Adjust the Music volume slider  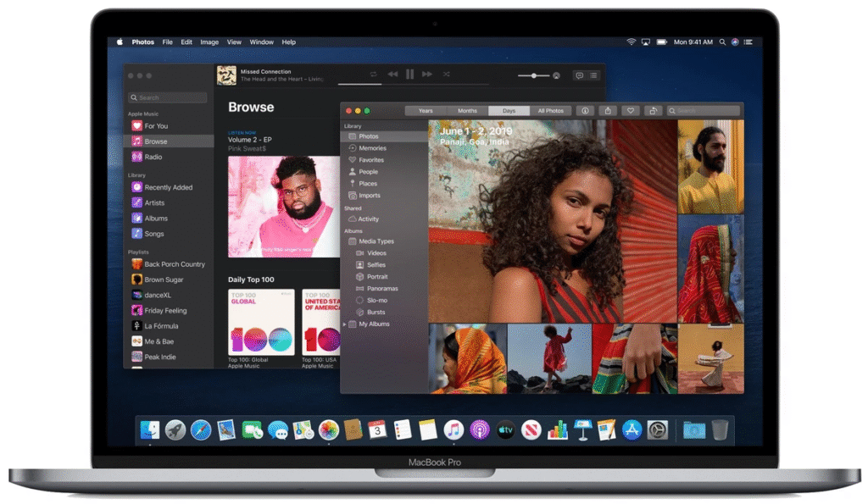(x=534, y=75)
